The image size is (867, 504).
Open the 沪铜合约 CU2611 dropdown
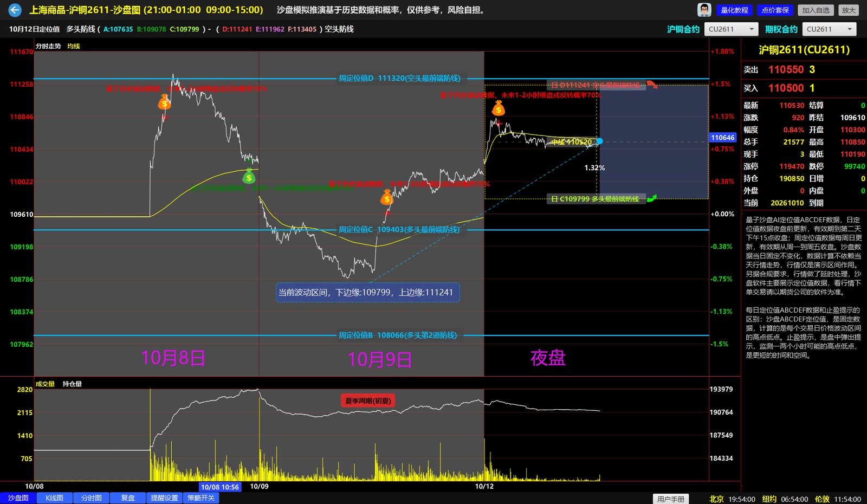coord(731,29)
